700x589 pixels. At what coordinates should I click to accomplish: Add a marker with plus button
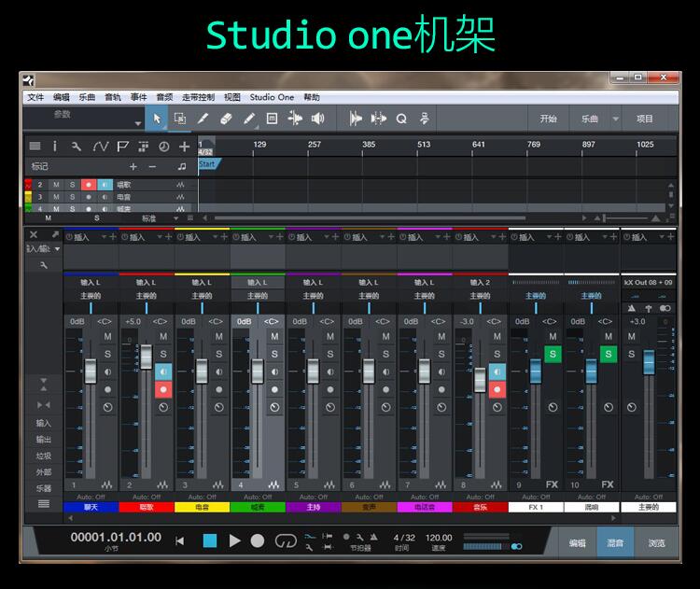[133, 166]
